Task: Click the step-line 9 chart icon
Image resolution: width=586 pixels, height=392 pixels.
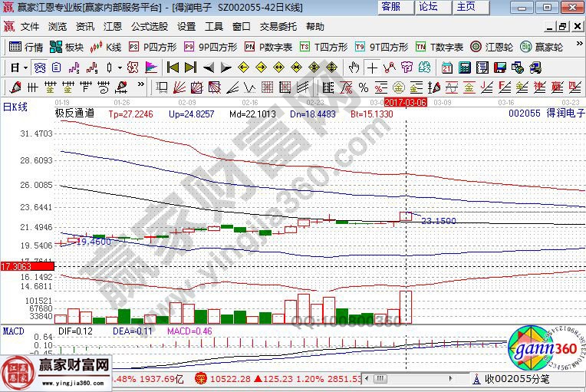Action: 91,68
